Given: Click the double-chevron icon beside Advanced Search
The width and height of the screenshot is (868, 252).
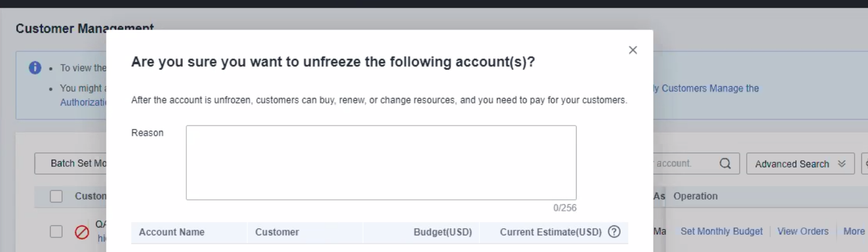Looking at the screenshot, I should click(841, 164).
